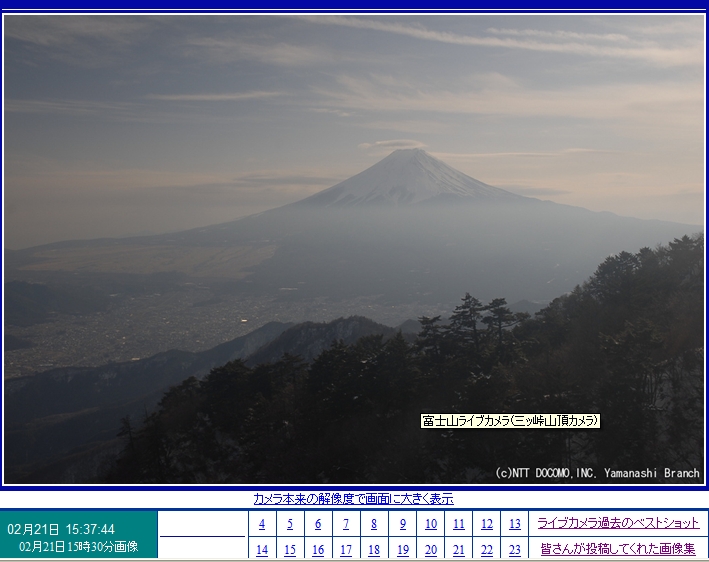Select the hour 13 link

[514, 524]
